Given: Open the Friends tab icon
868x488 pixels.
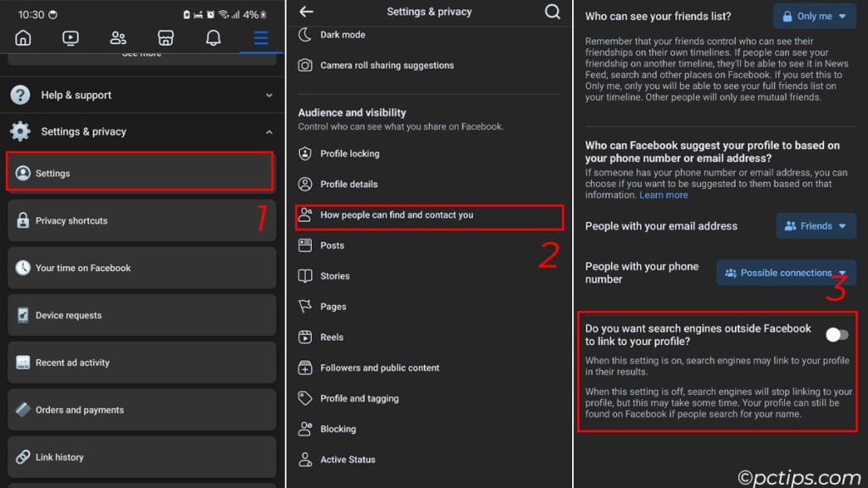Looking at the screenshot, I should (x=118, y=37).
